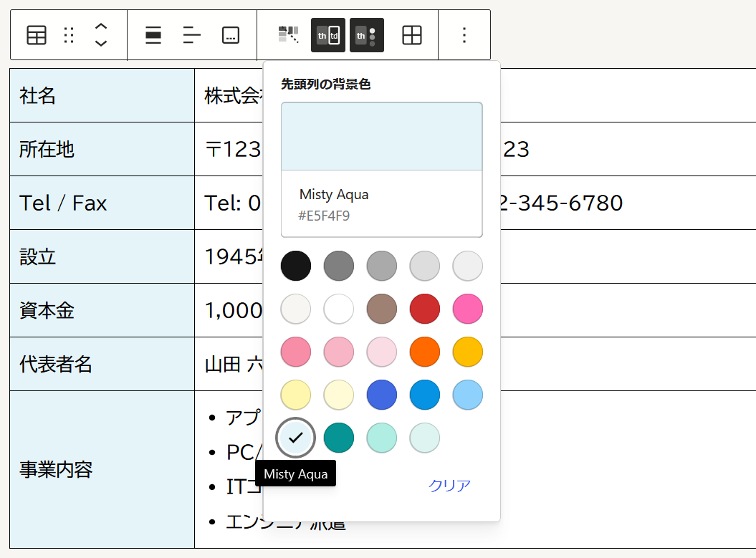Move block up with the up chevron

click(x=101, y=27)
